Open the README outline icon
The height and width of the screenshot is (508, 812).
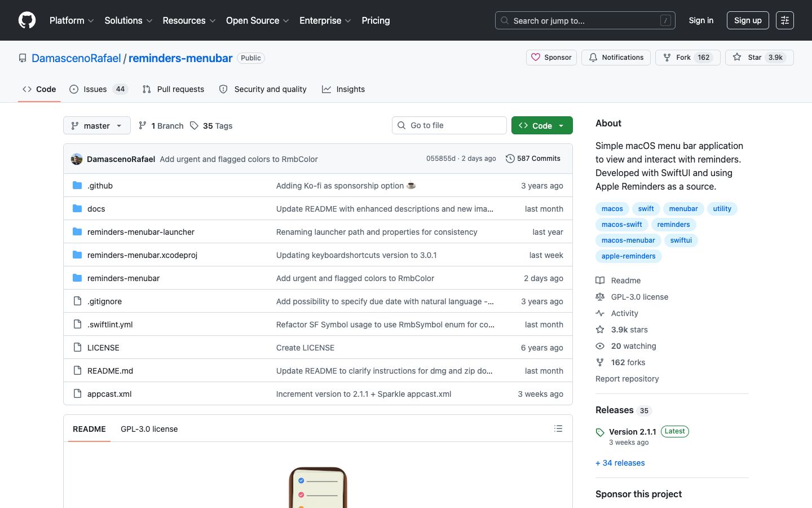[x=558, y=428]
